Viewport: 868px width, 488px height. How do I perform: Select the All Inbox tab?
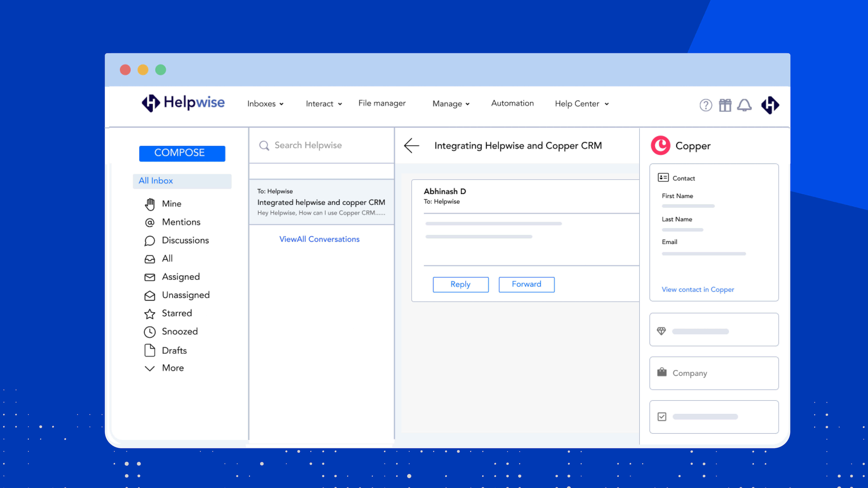click(182, 181)
